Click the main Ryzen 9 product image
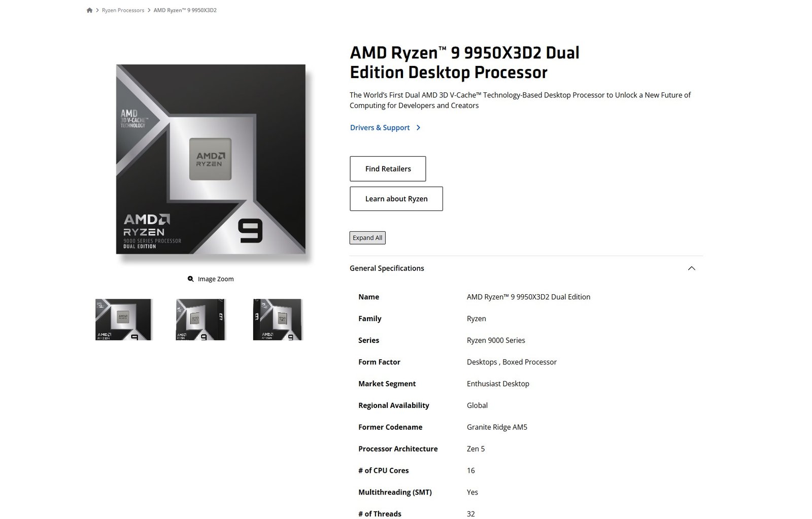 click(211, 159)
